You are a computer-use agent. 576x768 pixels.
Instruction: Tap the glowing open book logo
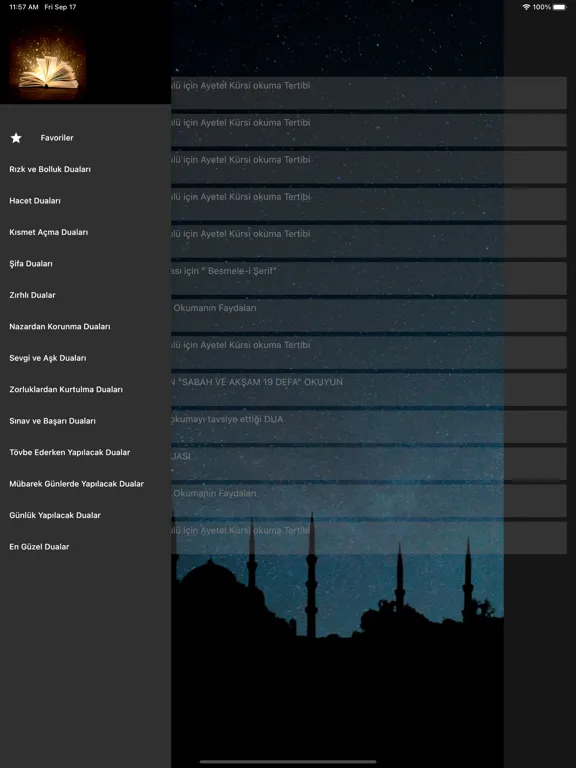[48, 65]
